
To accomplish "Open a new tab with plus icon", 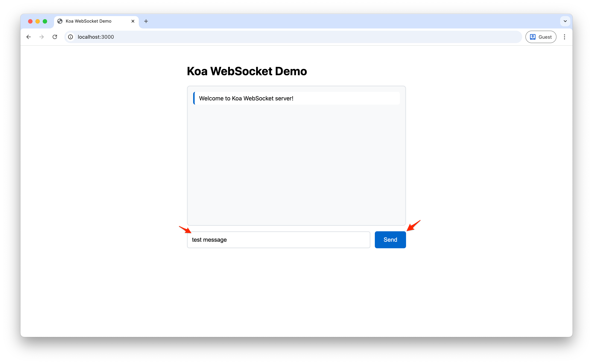I will pyautogui.click(x=146, y=21).
